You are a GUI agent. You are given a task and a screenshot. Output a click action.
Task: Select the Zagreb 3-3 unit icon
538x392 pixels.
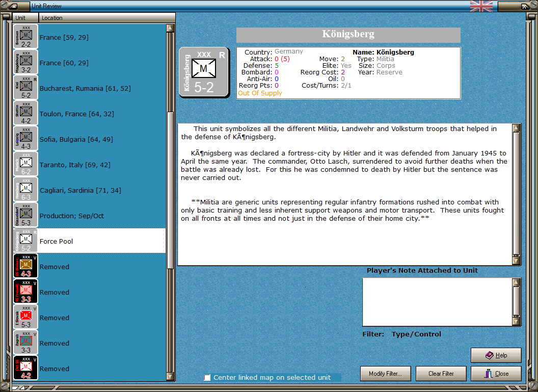click(25, 343)
